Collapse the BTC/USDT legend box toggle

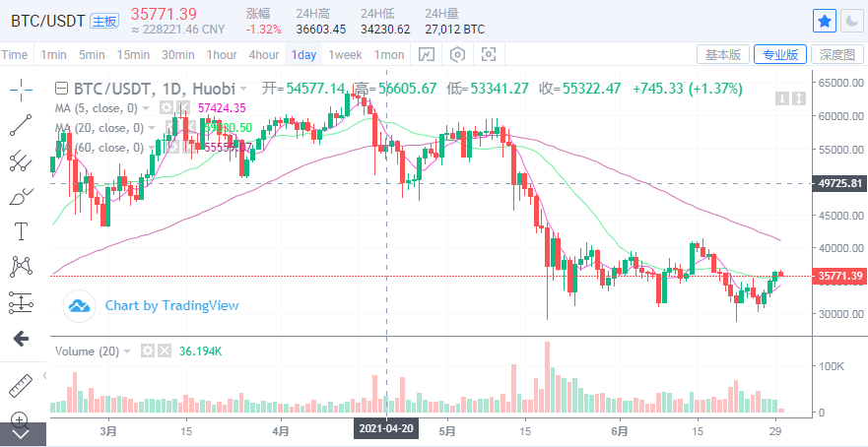(61, 89)
